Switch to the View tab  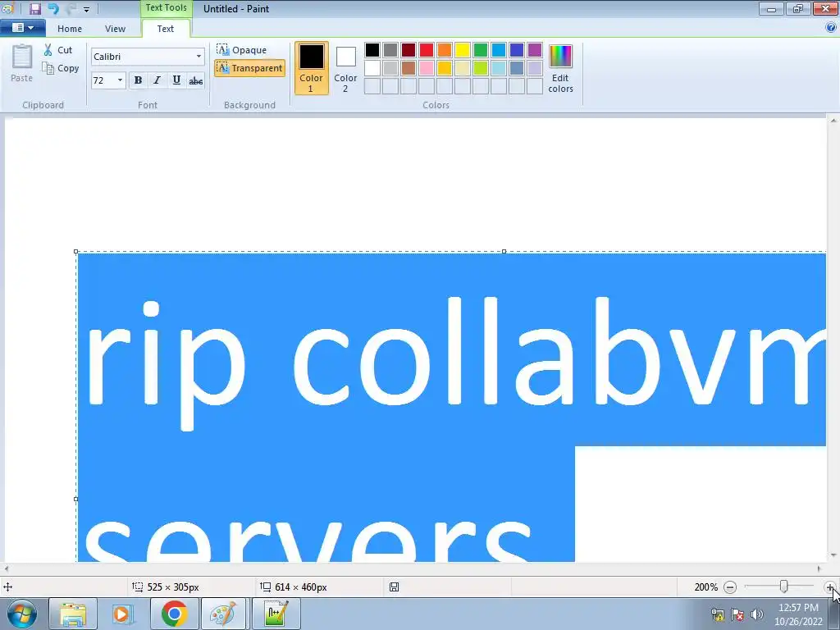coord(115,29)
